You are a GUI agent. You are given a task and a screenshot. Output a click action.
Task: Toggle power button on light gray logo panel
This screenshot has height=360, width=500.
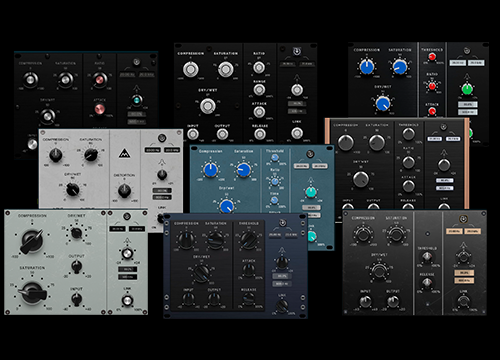162,138
